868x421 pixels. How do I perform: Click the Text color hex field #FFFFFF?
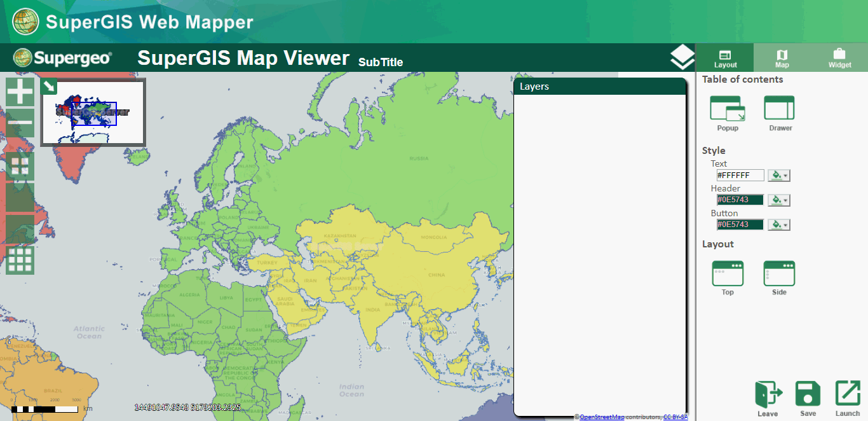pos(740,176)
